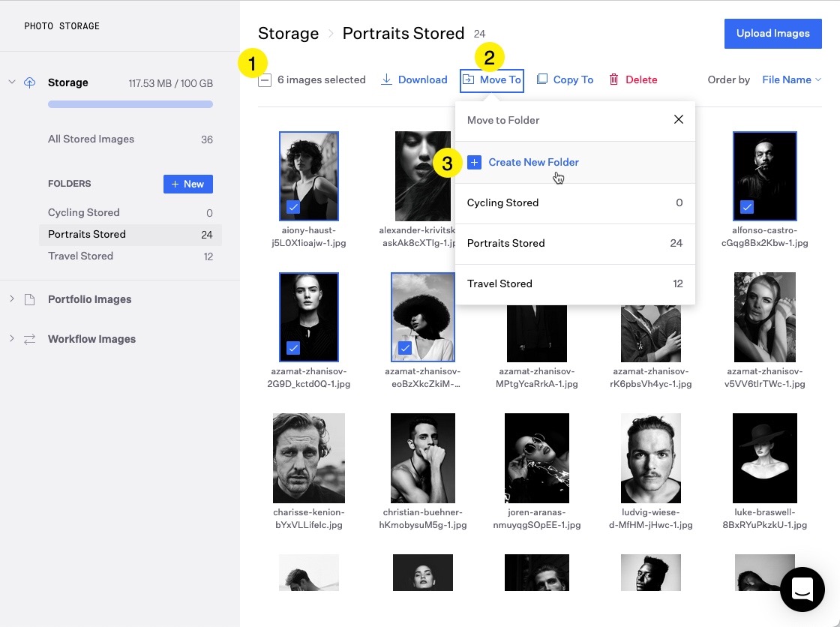Screen dimensions: 840x627
Task: Open the chat support bubble icon
Action: click(802, 589)
